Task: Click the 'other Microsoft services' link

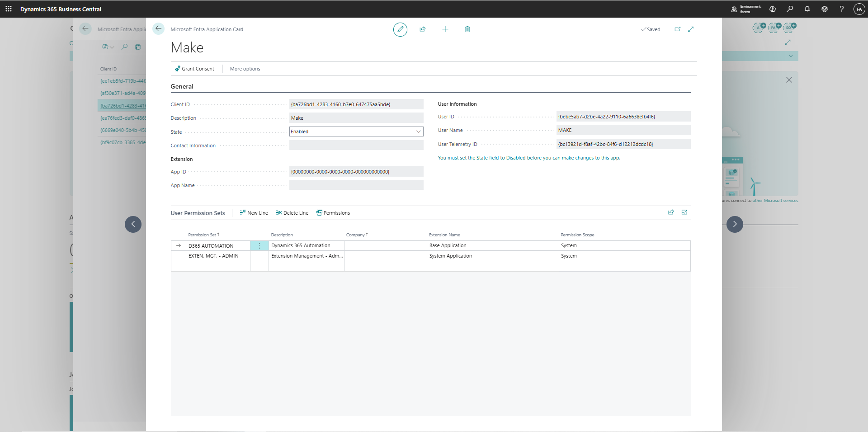Action: [x=775, y=201]
